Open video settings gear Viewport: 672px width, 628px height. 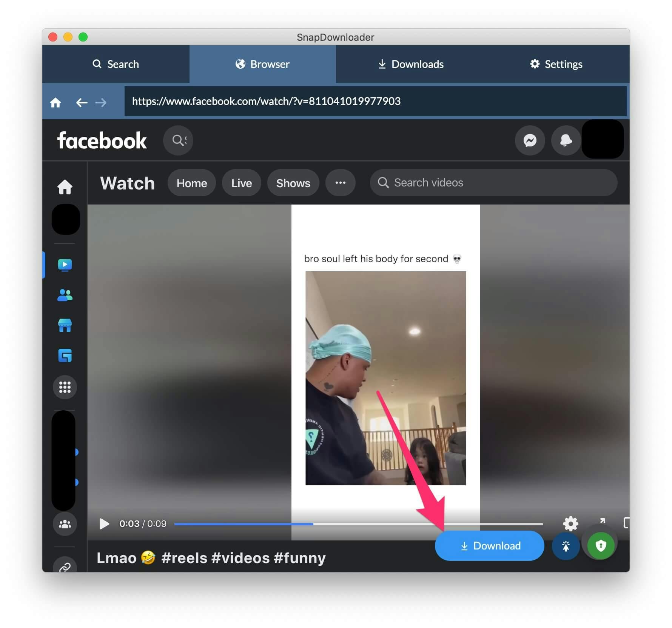click(570, 523)
